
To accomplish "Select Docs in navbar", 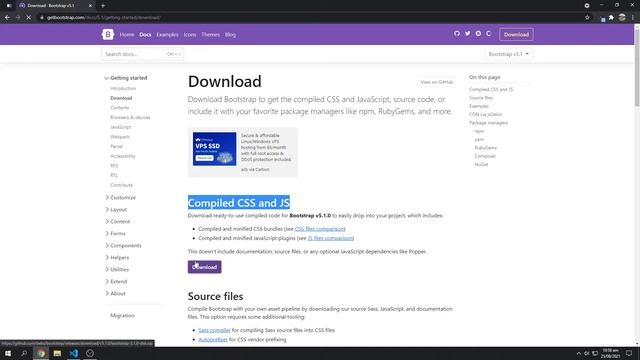I will coord(145,35).
